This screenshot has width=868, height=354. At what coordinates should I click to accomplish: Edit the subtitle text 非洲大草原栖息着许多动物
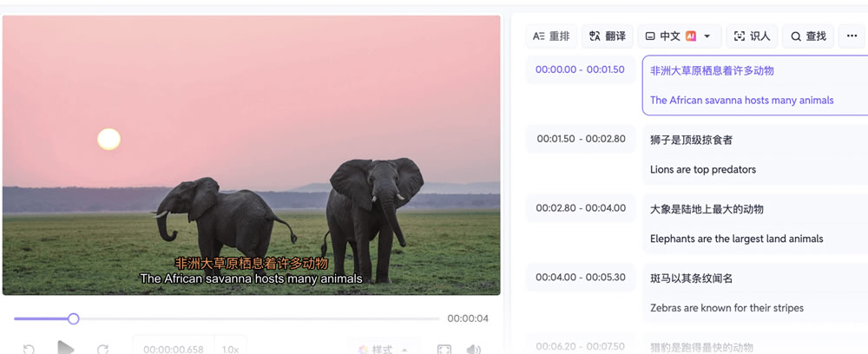click(x=712, y=71)
